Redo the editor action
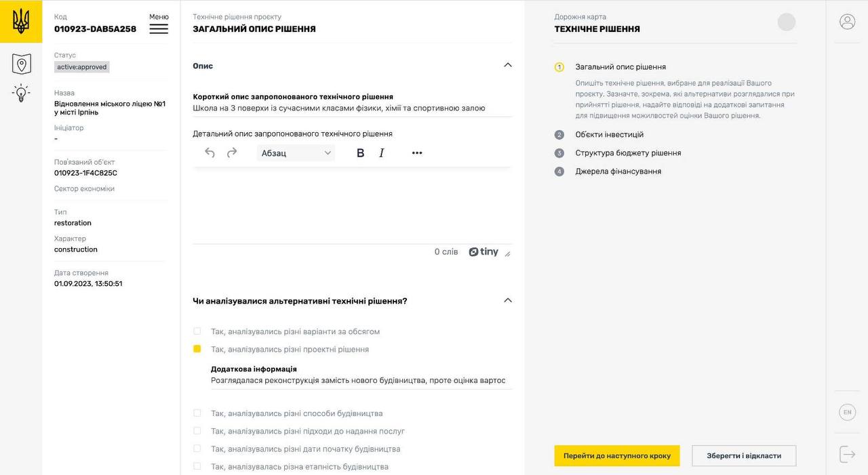868x475 pixels. tap(232, 153)
